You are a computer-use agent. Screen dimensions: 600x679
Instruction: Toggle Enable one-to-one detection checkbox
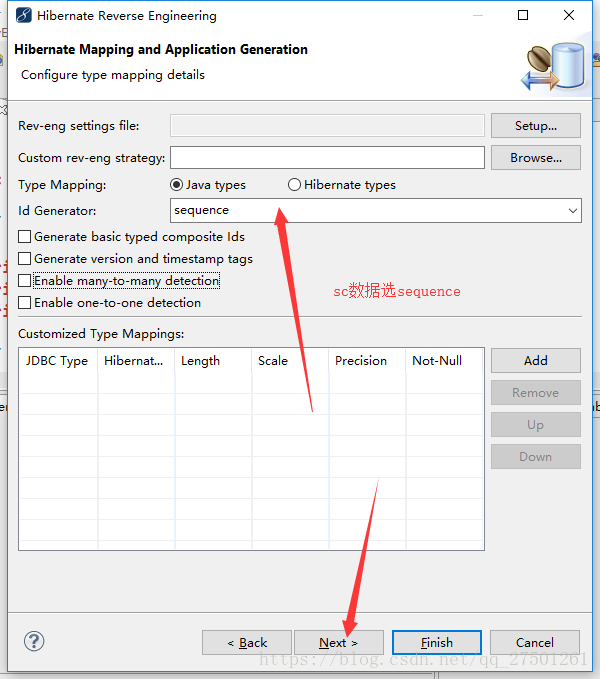(x=24, y=303)
